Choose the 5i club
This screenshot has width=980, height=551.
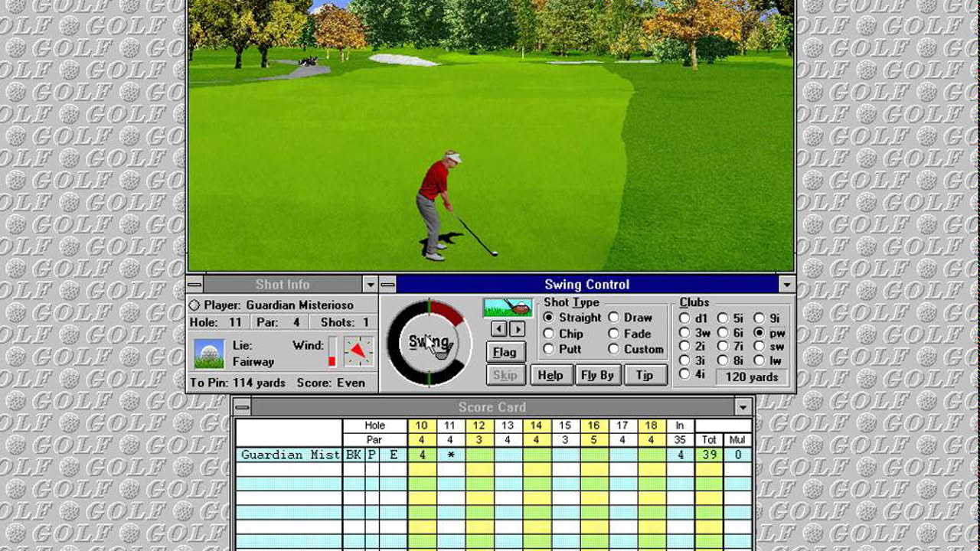pos(730,318)
